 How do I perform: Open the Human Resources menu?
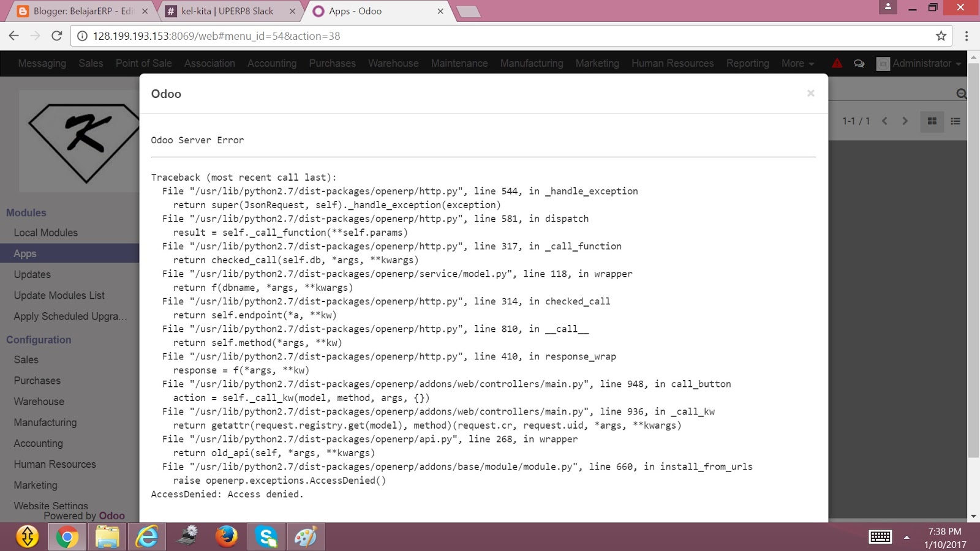pyautogui.click(x=673, y=63)
